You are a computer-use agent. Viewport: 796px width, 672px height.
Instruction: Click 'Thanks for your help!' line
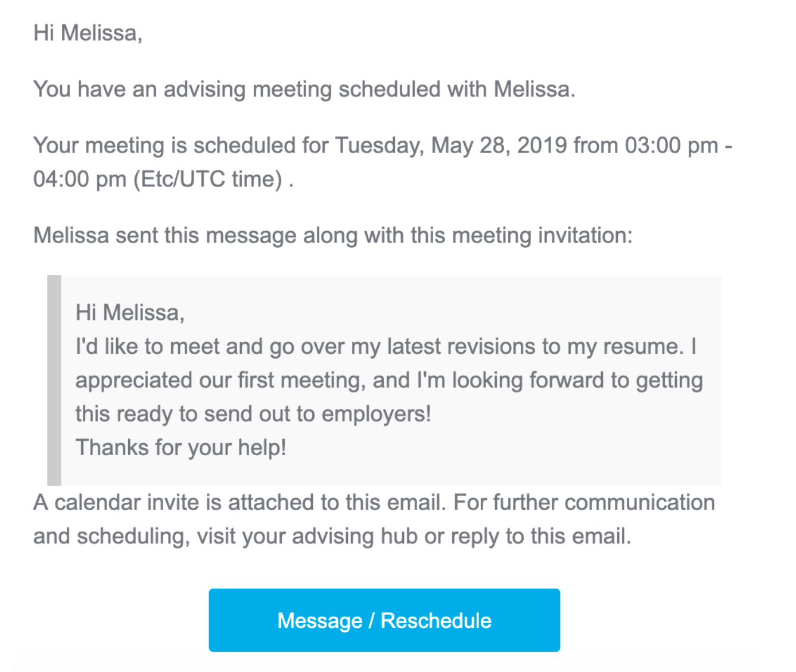point(181,447)
